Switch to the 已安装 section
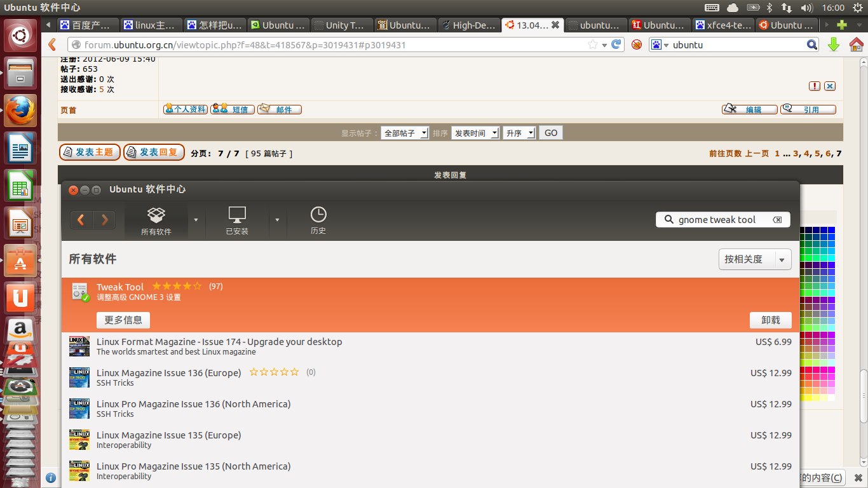This screenshot has width=868, height=488. click(237, 220)
